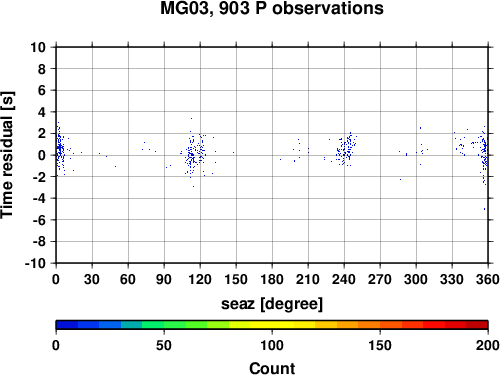Viewport: 500px width, 375px height.
Task: Click the outlier data point near -5 s
Action: pos(484,209)
